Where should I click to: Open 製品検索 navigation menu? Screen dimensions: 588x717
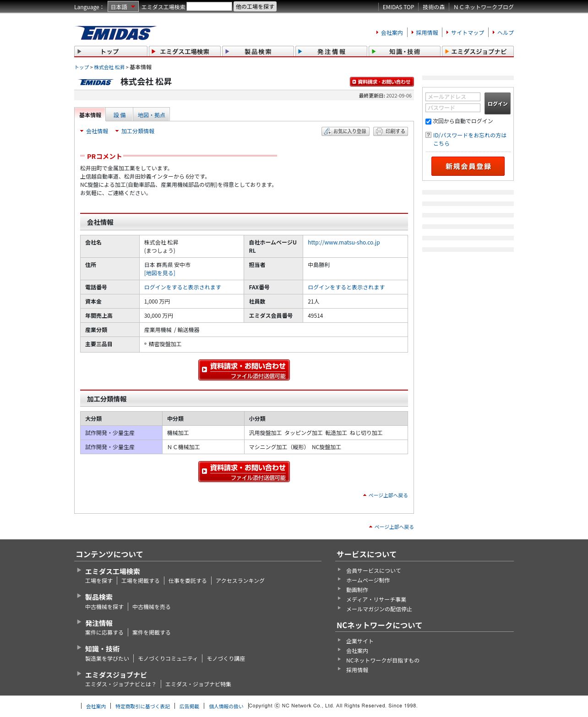pos(258,51)
